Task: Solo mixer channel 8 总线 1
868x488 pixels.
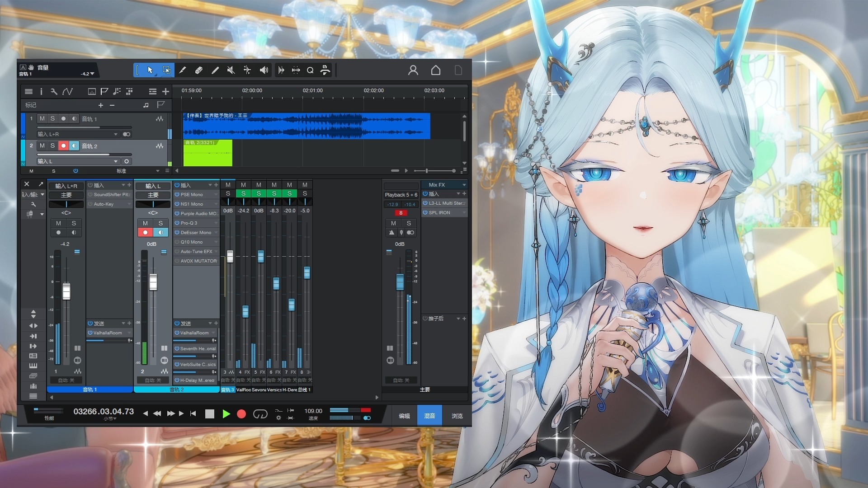Action: coord(305,193)
